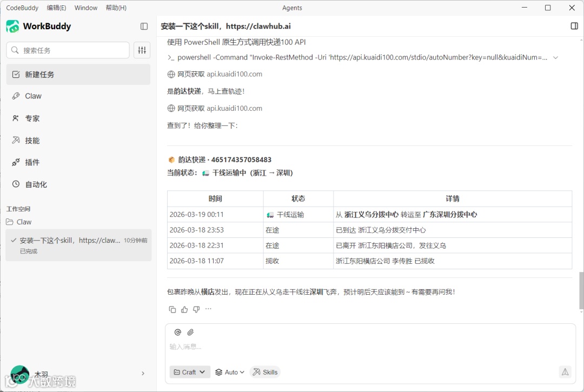Open the CodeBuddy menu
The width and height of the screenshot is (584, 392).
pos(22,8)
